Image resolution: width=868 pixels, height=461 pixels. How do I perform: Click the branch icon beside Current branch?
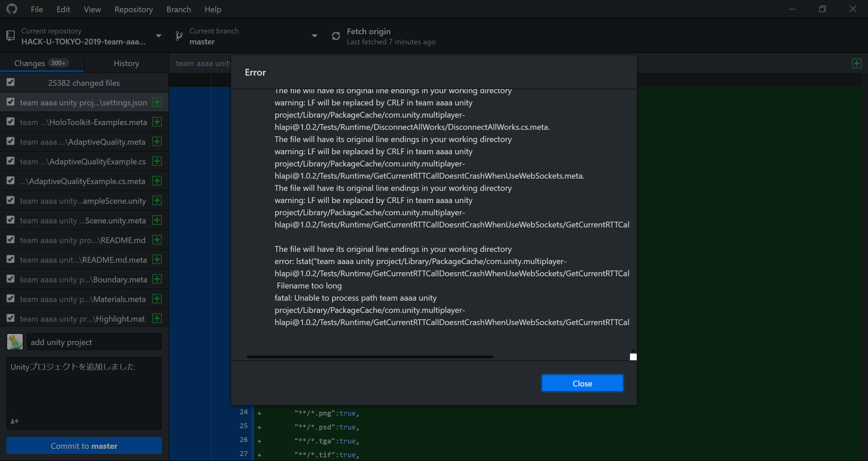coord(179,36)
